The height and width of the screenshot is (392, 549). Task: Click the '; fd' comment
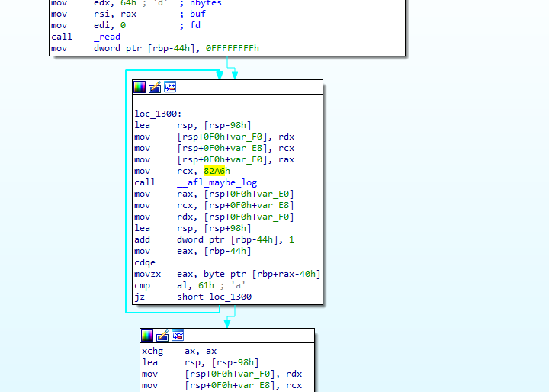(190, 25)
